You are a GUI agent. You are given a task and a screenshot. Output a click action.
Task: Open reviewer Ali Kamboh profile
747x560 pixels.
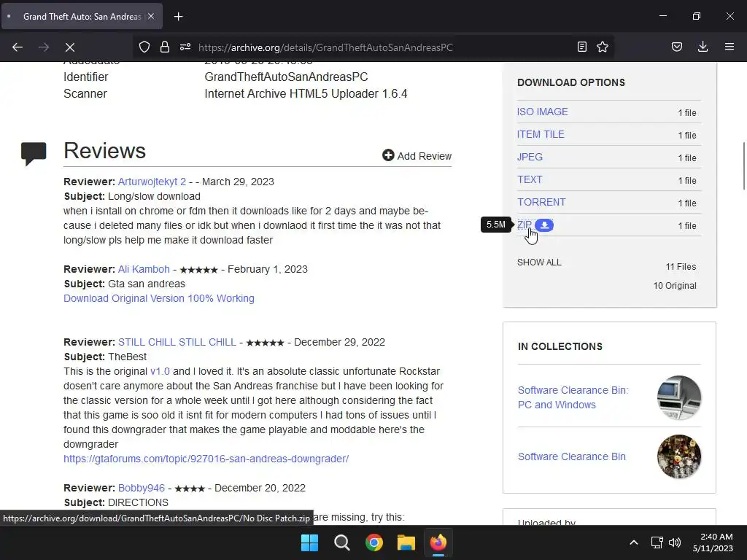coord(144,269)
